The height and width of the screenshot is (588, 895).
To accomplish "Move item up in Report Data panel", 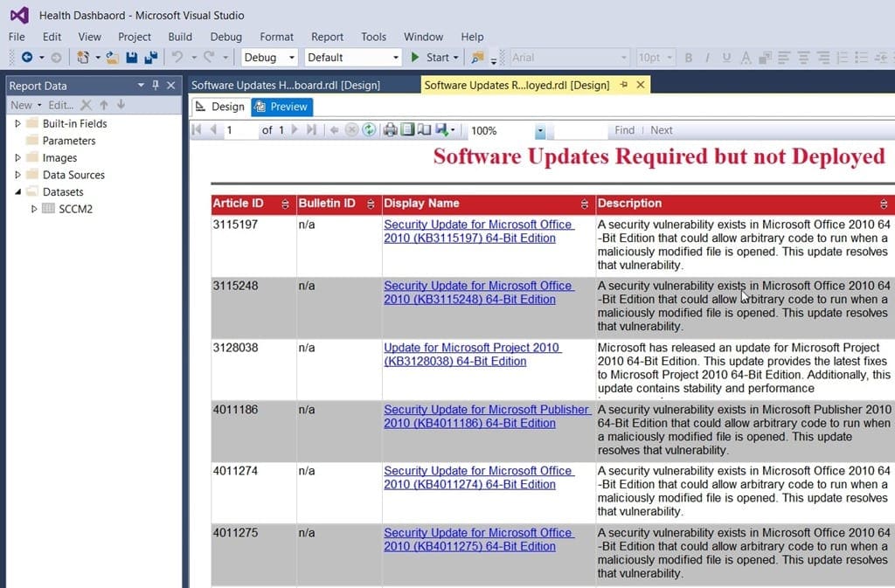I will (104, 105).
